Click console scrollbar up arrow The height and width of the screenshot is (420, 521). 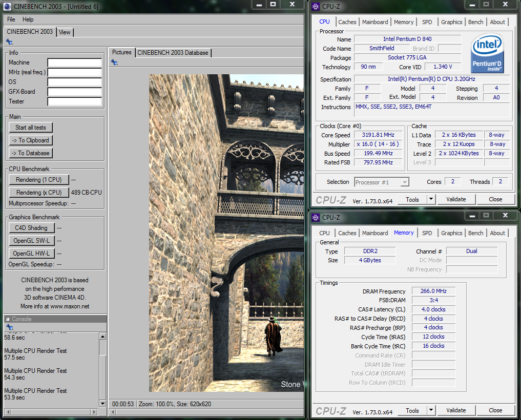(102, 337)
